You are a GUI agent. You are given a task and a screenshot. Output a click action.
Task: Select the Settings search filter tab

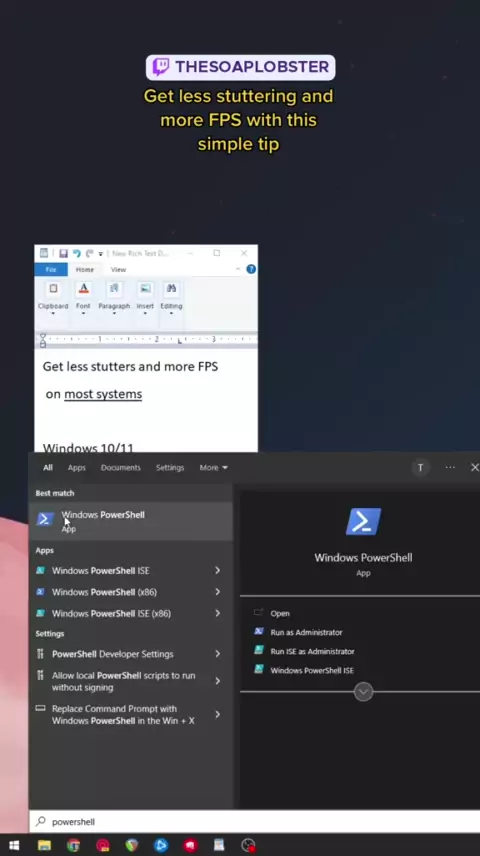(170, 467)
